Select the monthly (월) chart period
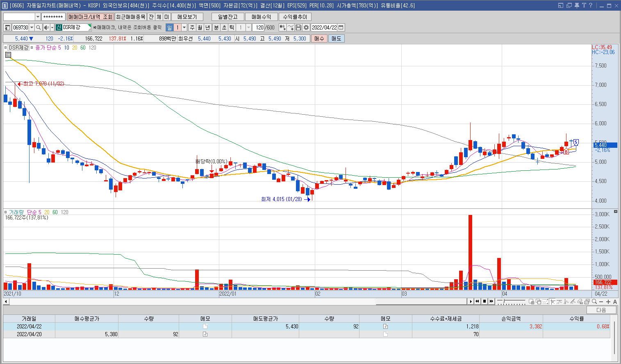621x364 pixels. [x=200, y=27]
